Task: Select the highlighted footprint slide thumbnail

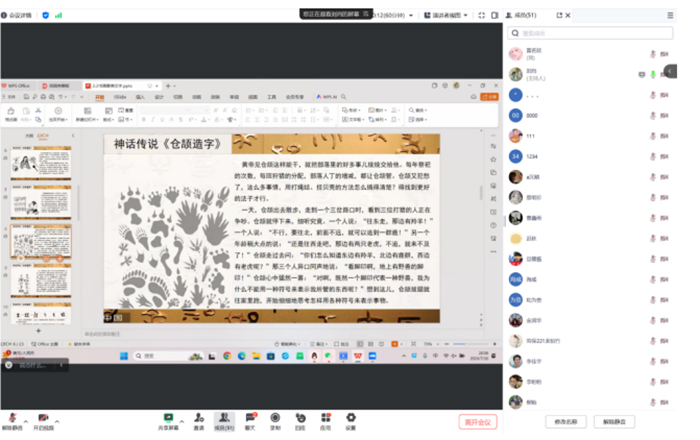Action: (x=41, y=242)
